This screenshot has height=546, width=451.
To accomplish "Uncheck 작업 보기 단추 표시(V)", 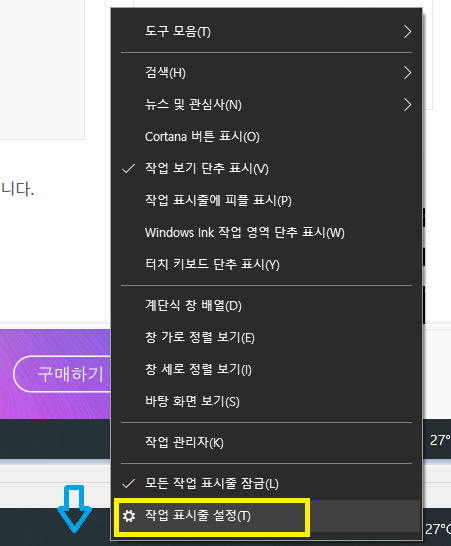I will coord(266,169).
